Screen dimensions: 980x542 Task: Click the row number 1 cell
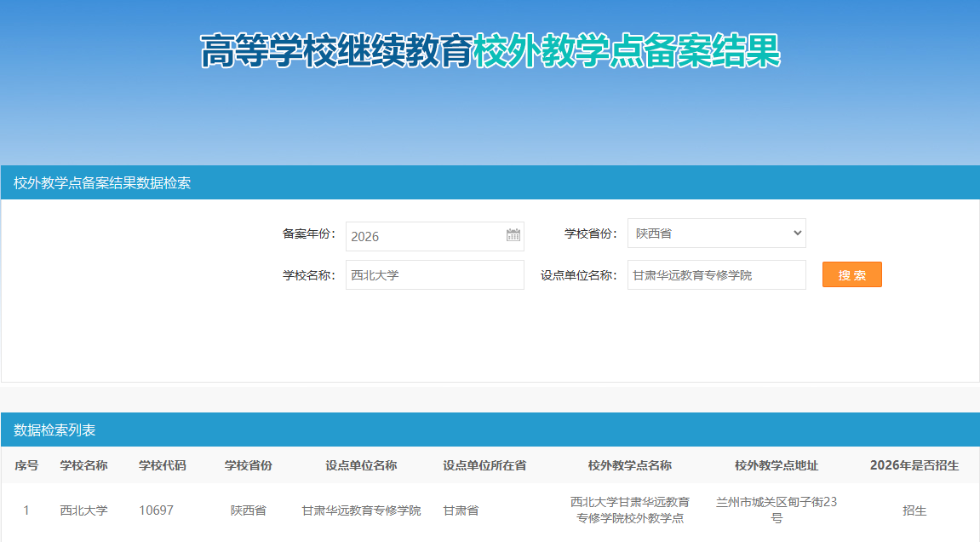[x=26, y=510]
